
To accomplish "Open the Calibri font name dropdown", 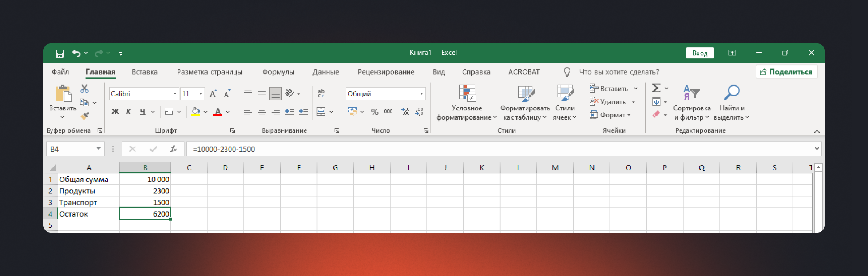I will coord(175,94).
